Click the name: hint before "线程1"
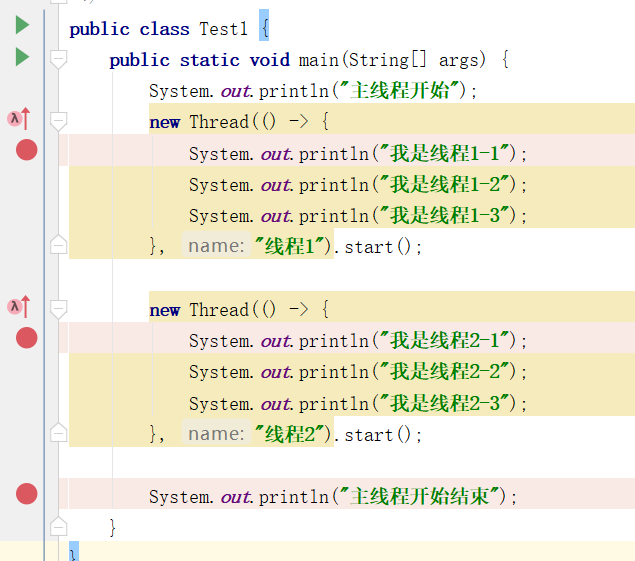Image resolution: width=635 pixels, height=561 pixels. (x=216, y=245)
